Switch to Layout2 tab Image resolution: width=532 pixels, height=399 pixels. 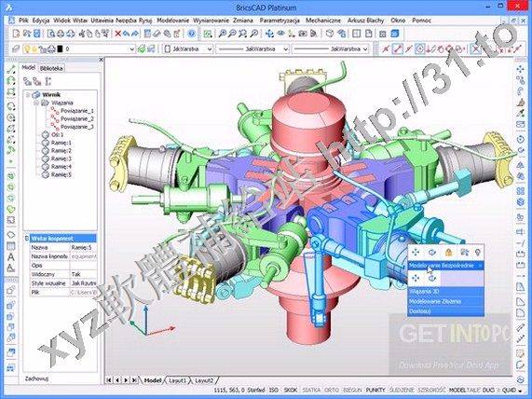pos(205,380)
